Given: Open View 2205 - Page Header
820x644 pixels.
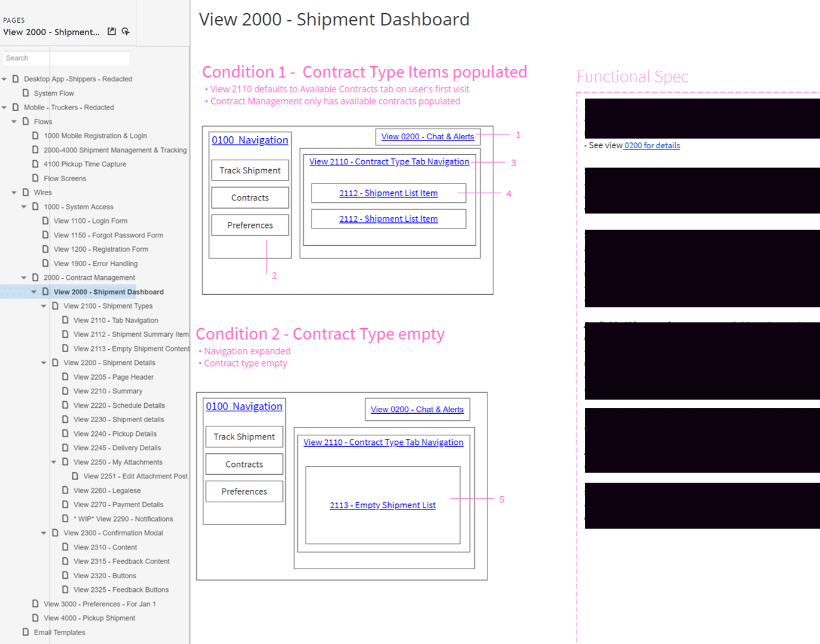Looking at the screenshot, I should (114, 377).
